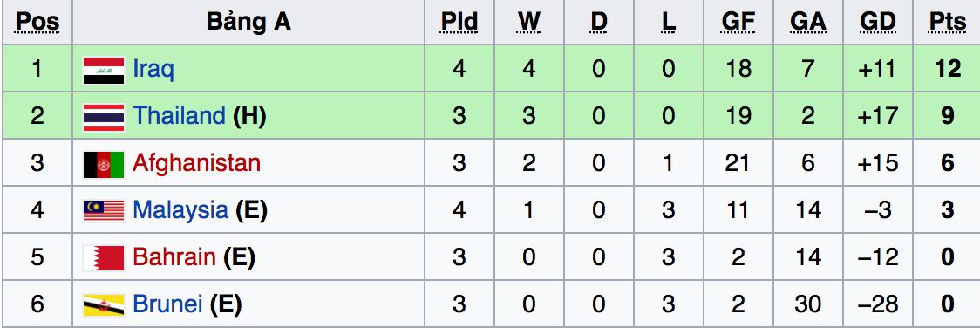980x335 pixels.
Task: Click the Malaysia flag icon
Action: tap(104, 210)
